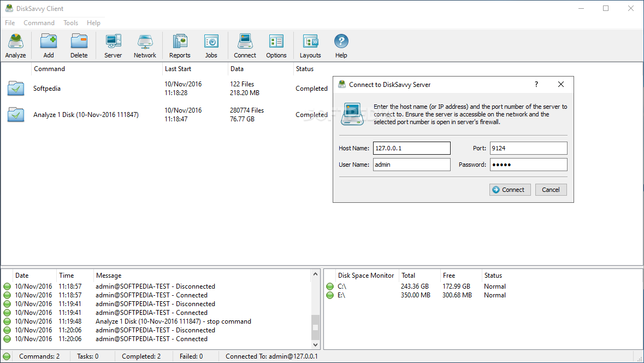The height and width of the screenshot is (363, 644).
Task: Click '122 Files' data cell
Action: pos(242,84)
